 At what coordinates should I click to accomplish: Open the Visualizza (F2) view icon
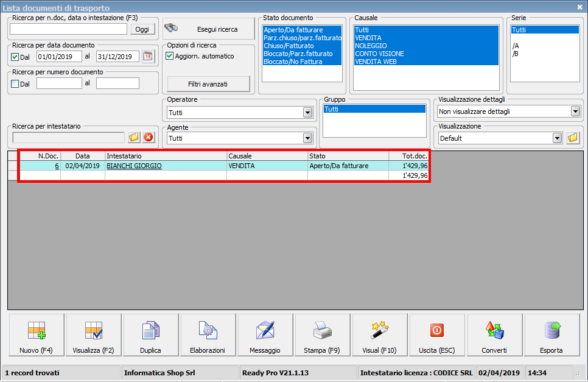(x=93, y=331)
